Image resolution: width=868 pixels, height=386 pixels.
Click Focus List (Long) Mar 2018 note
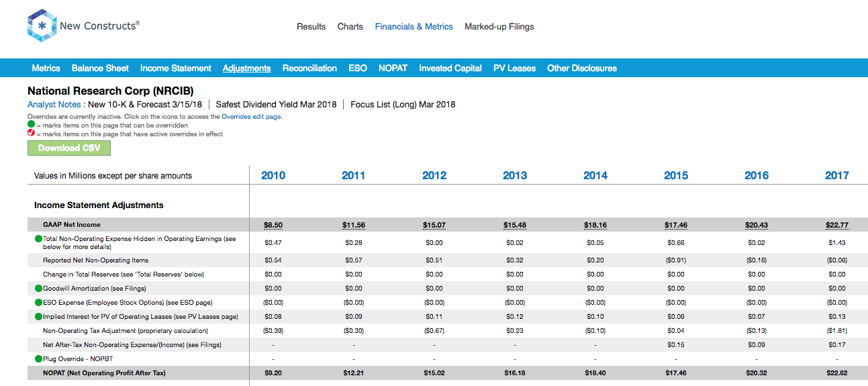pyautogui.click(x=403, y=104)
